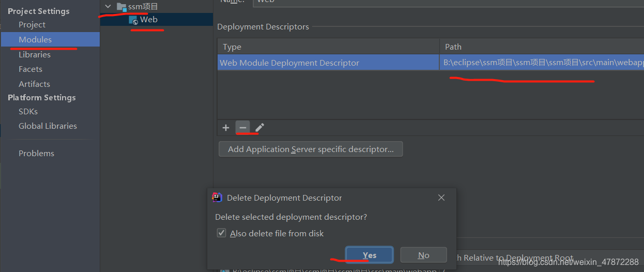The width and height of the screenshot is (644, 272).
Task: Go to the Facets settings section
Action: pyautogui.click(x=30, y=69)
